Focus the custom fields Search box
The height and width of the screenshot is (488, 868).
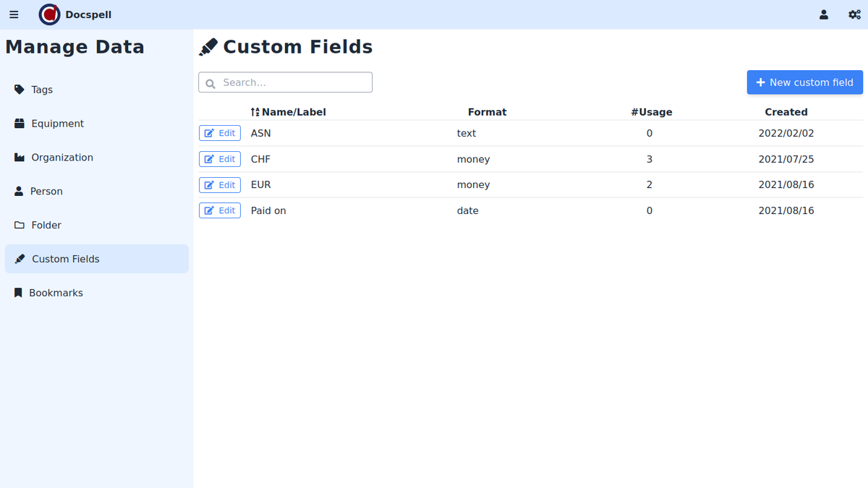(x=286, y=82)
